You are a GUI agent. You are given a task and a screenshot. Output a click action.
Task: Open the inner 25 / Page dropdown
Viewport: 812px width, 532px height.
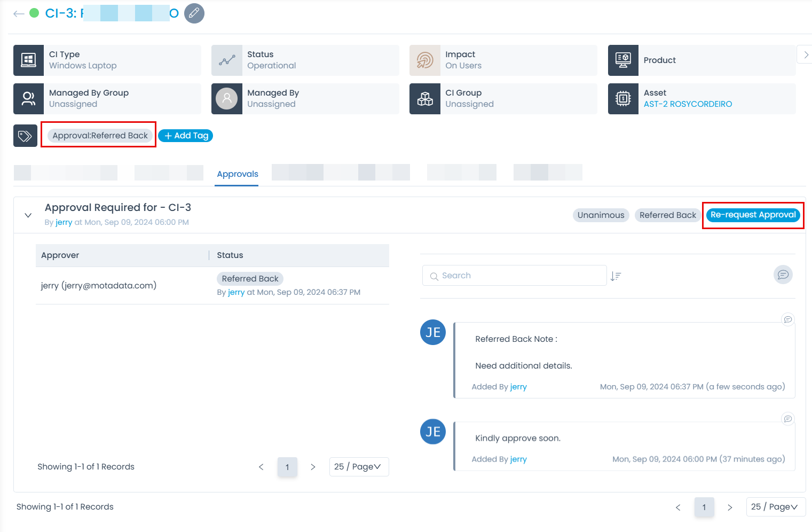coord(358,467)
